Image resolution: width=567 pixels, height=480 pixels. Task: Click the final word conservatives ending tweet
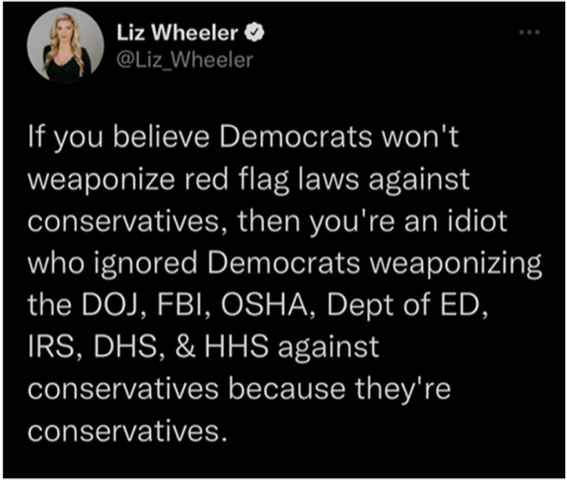[125, 431]
